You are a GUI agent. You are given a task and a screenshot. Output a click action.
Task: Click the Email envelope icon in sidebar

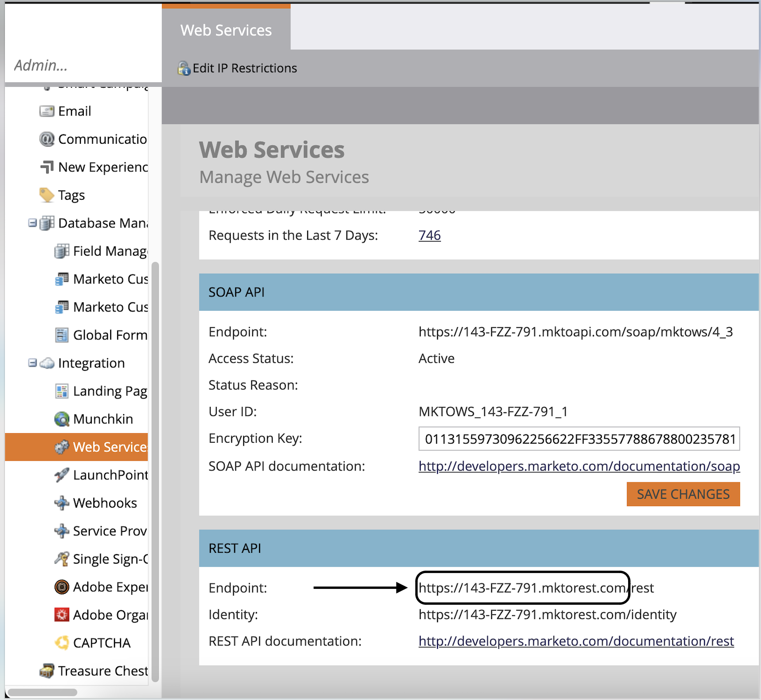coord(47,111)
